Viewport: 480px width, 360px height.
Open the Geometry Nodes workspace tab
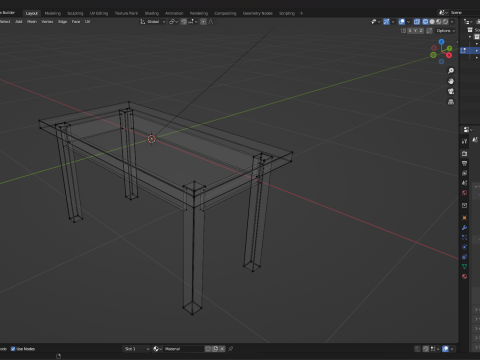[257, 13]
